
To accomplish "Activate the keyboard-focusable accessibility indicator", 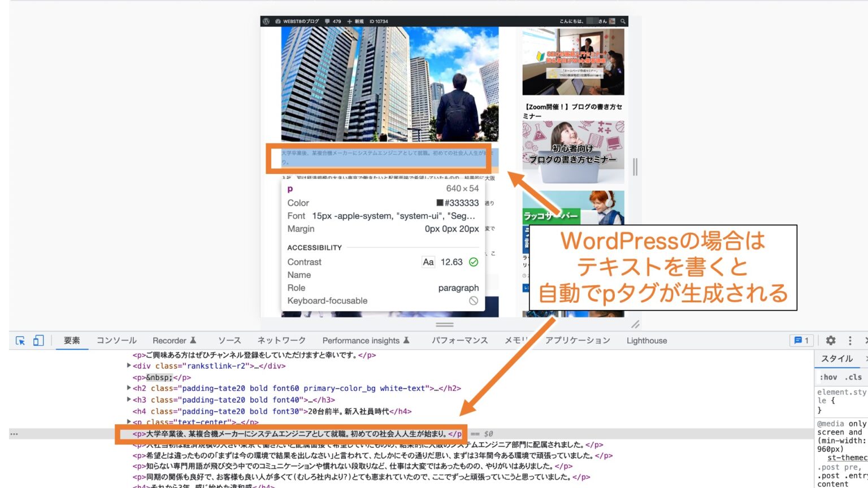I will point(474,300).
